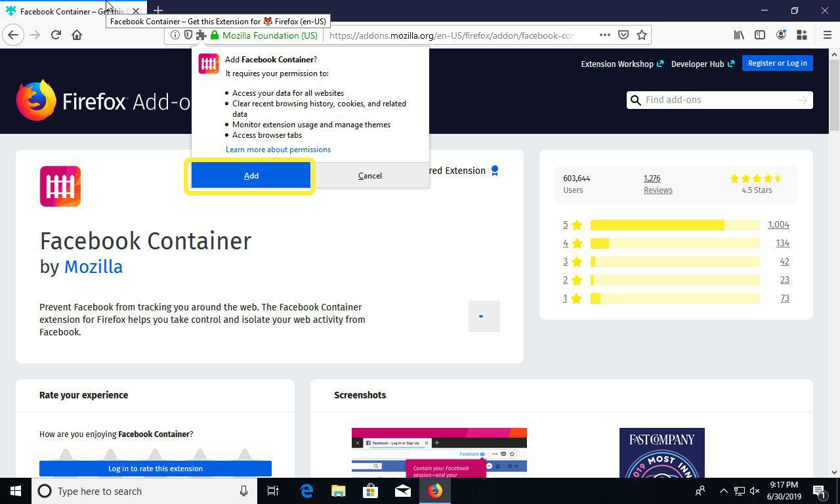Go back using the browser back arrow

13,35
